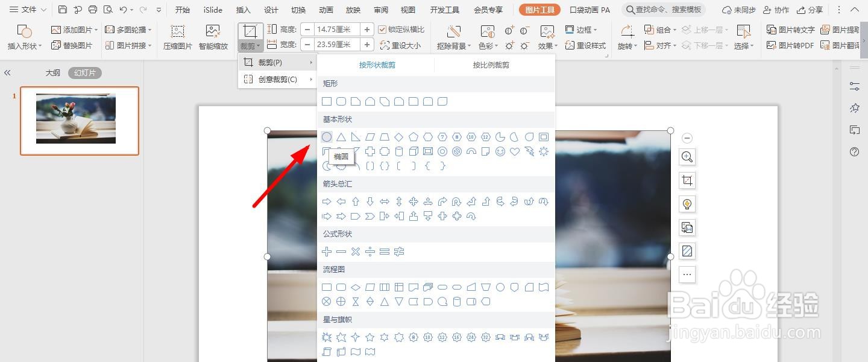Open the iSlide ribbon tab
The height and width of the screenshot is (362, 868).
point(213,10)
